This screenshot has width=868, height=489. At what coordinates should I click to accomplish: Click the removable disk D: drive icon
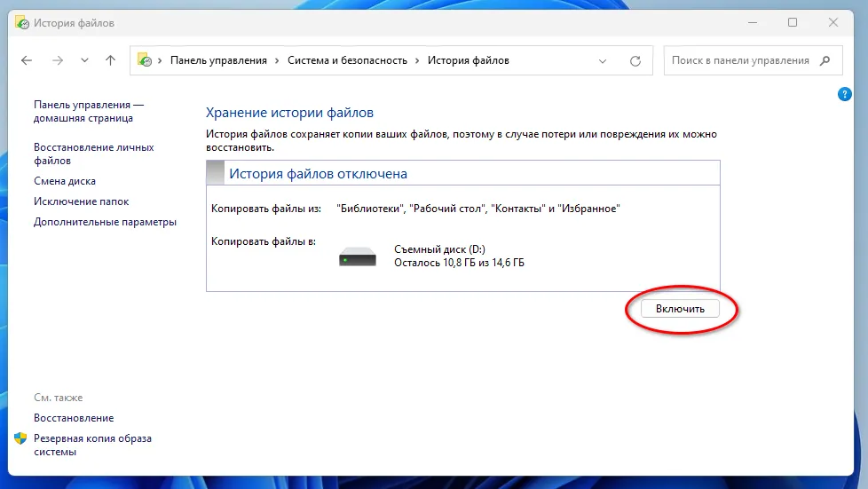(358, 257)
